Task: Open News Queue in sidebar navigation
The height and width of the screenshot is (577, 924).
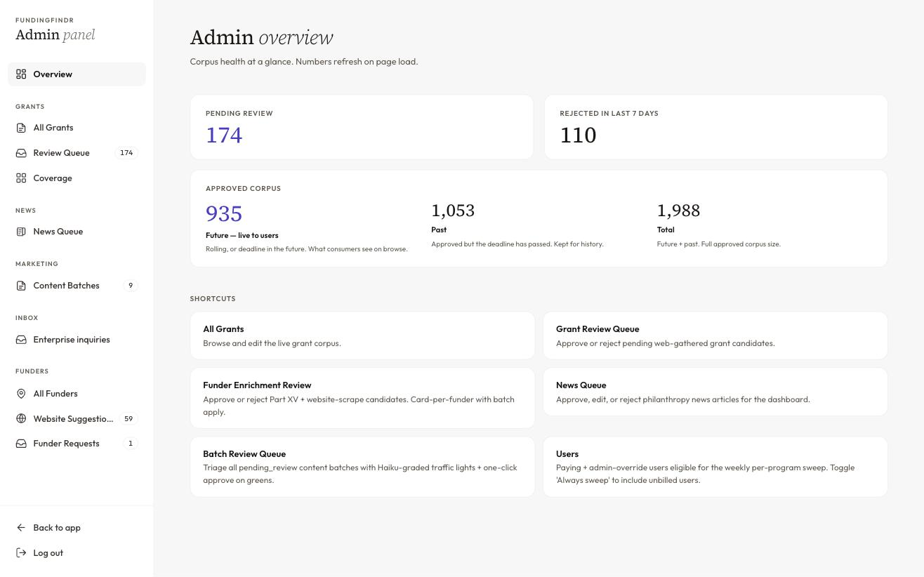Action: point(77,232)
